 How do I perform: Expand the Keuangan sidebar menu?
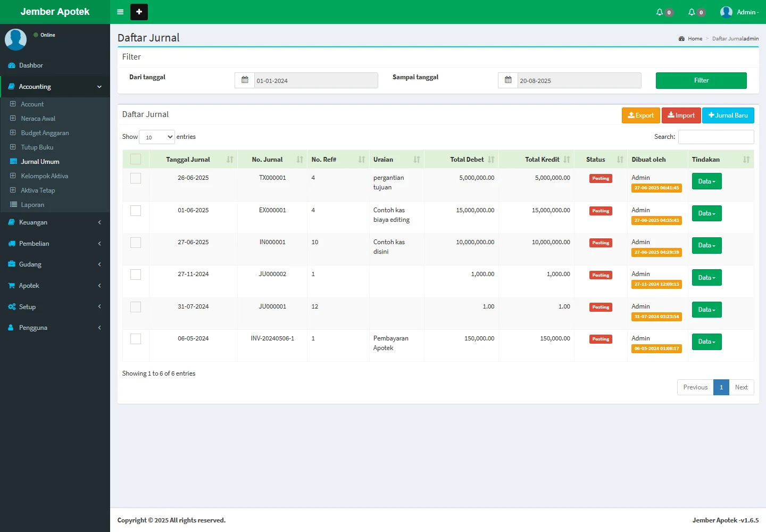55,222
